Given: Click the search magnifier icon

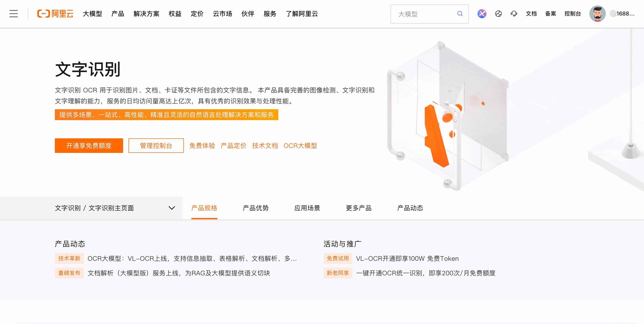Looking at the screenshot, I should click(x=460, y=14).
